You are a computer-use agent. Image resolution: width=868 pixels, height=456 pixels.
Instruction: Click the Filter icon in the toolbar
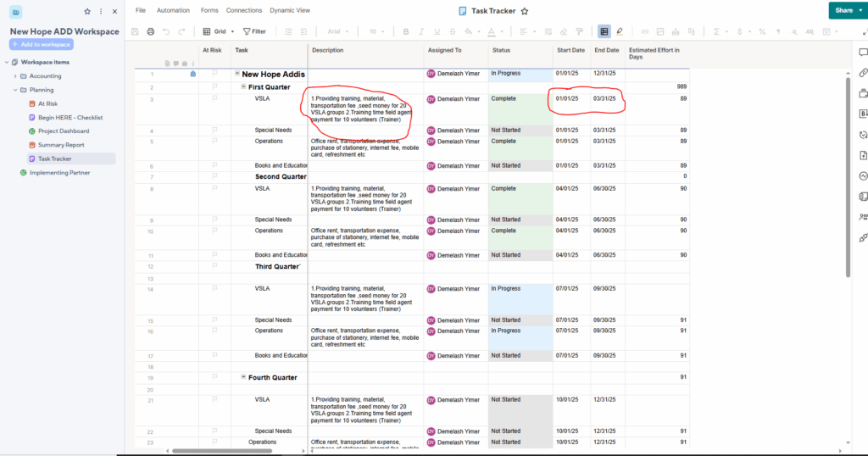pos(254,31)
